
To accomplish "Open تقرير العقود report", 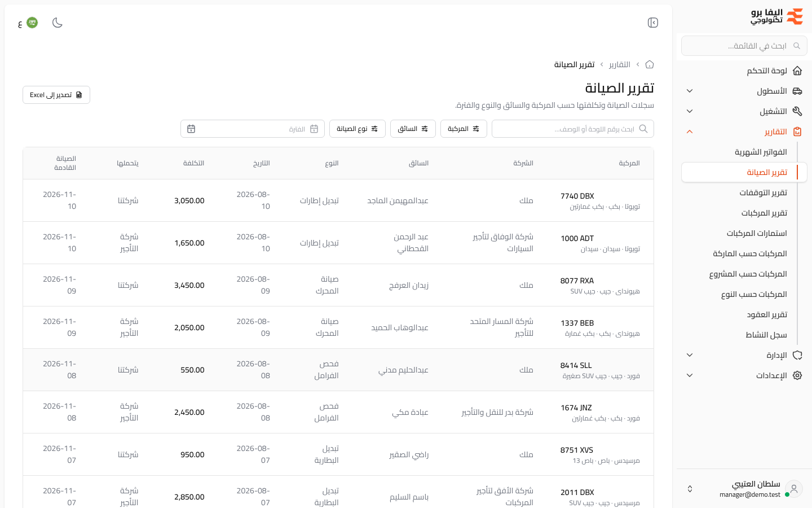I will click(767, 314).
